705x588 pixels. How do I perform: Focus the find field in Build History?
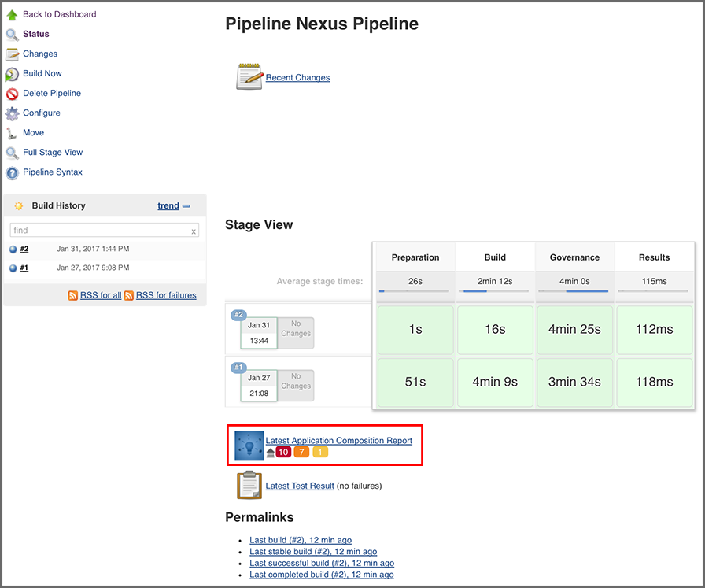(x=105, y=231)
